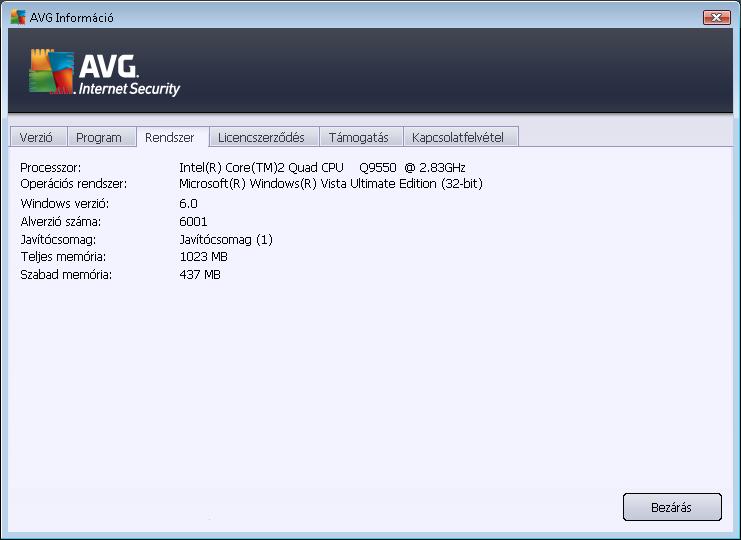Click the AVG Információ window title
This screenshot has width=741, height=540.
(x=71, y=18)
